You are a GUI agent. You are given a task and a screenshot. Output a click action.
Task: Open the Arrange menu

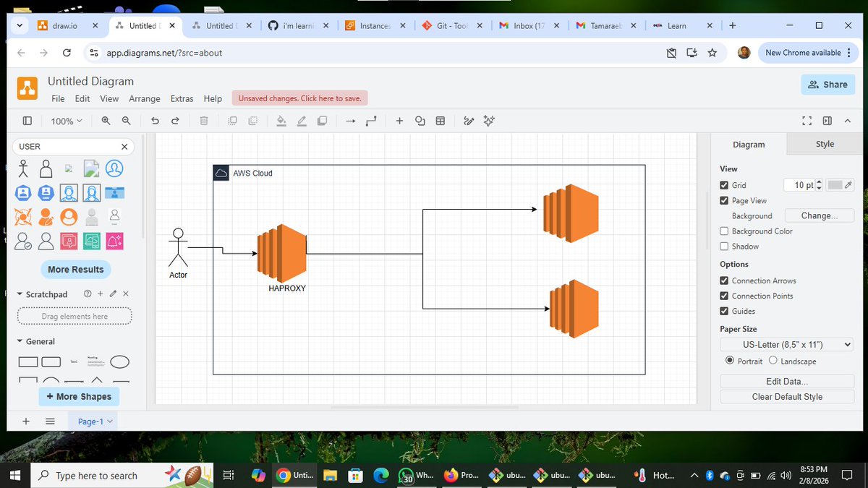145,99
